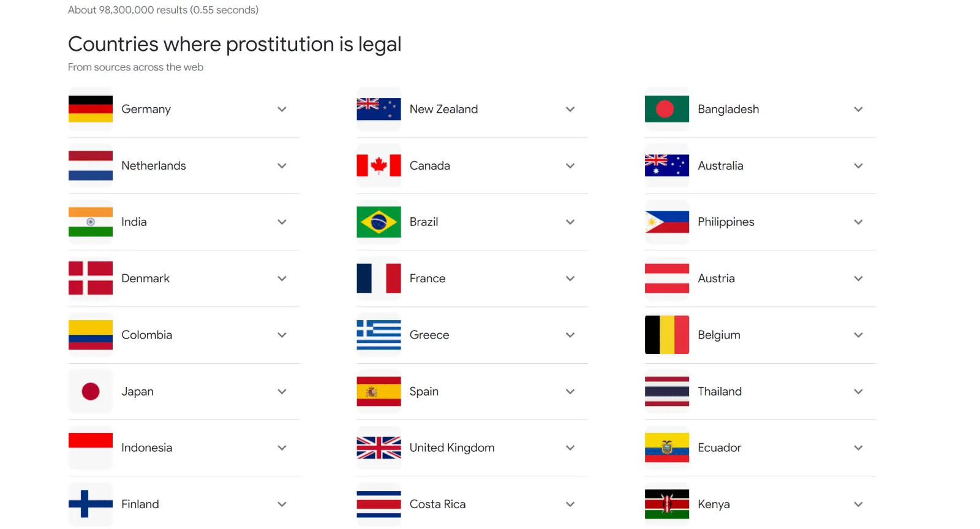Click the Bangladesh flag icon
The width and height of the screenshot is (980, 529).
[666, 109]
